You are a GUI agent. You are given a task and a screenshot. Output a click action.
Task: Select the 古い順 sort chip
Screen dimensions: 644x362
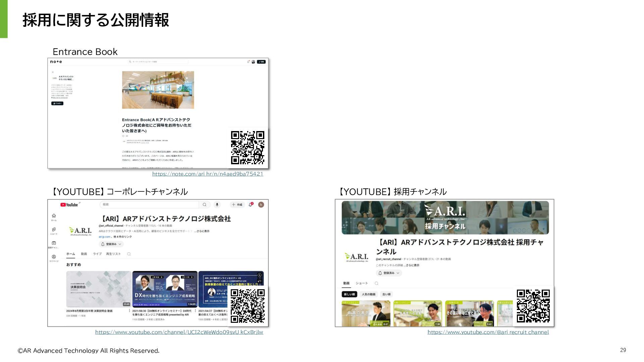coord(386,294)
